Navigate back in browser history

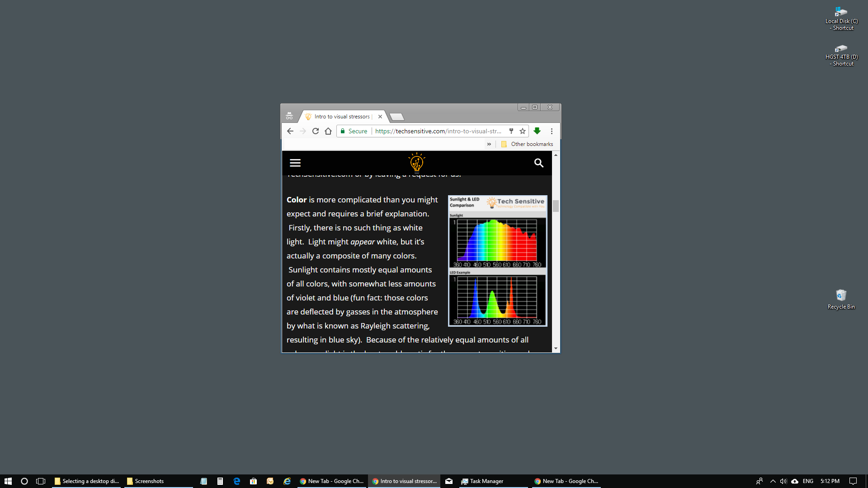click(290, 131)
